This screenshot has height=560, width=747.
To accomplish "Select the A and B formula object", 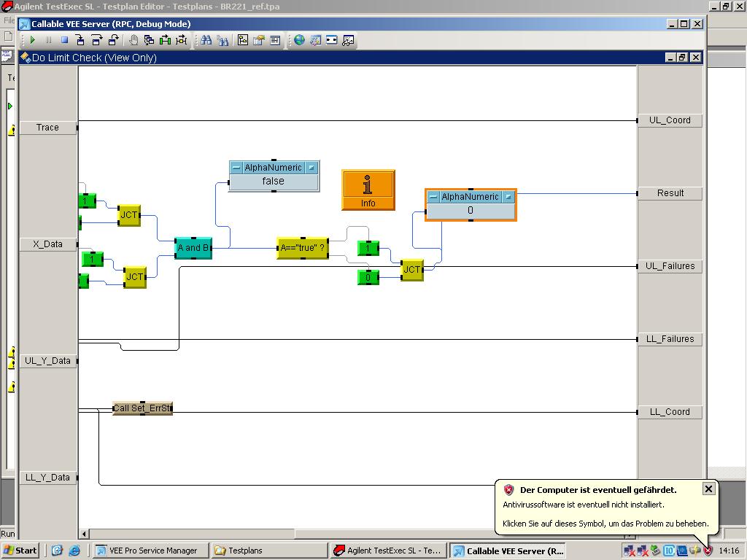I will tap(193, 248).
